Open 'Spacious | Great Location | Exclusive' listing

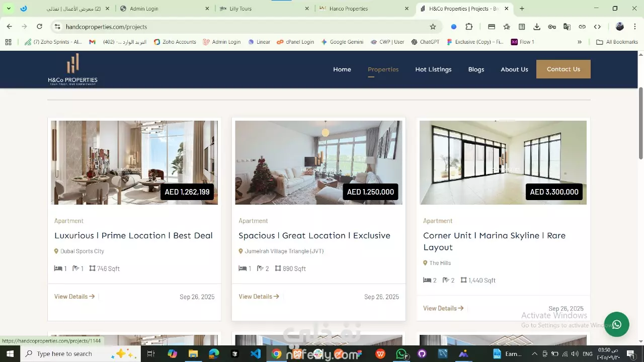[314, 235]
